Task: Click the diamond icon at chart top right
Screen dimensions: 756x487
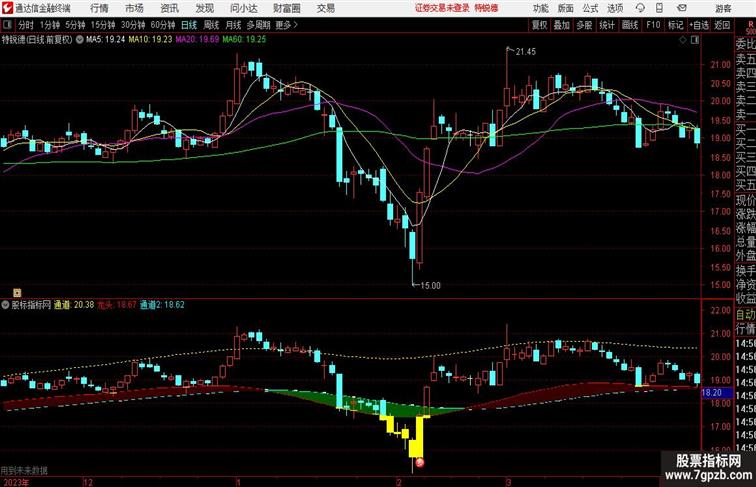Action: (x=683, y=40)
